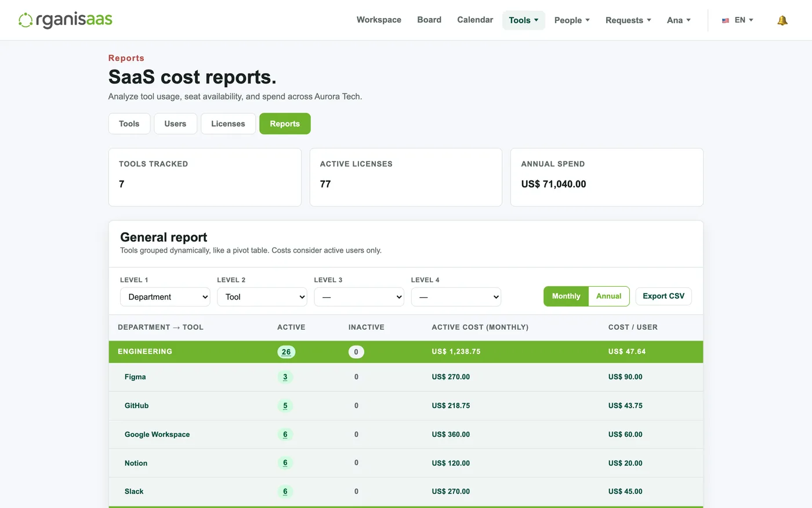
Task: Open the Level 4 grouping dropdown
Action: point(456,297)
